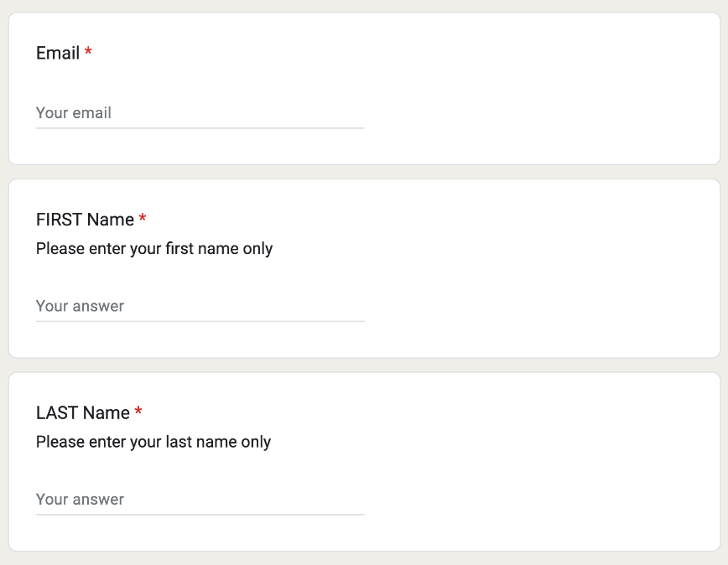The width and height of the screenshot is (728, 565).
Task: Click the red asterisk beside Email
Action: point(89,54)
